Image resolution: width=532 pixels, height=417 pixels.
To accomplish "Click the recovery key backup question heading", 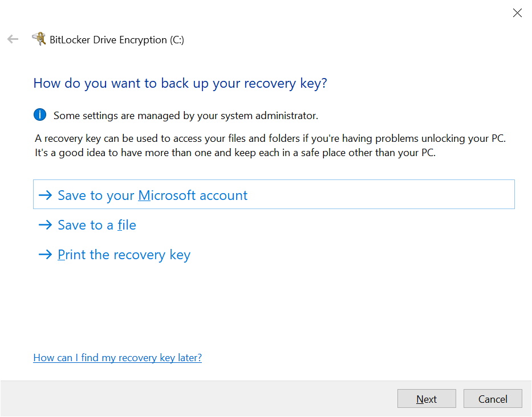I will click(x=180, y=83).
